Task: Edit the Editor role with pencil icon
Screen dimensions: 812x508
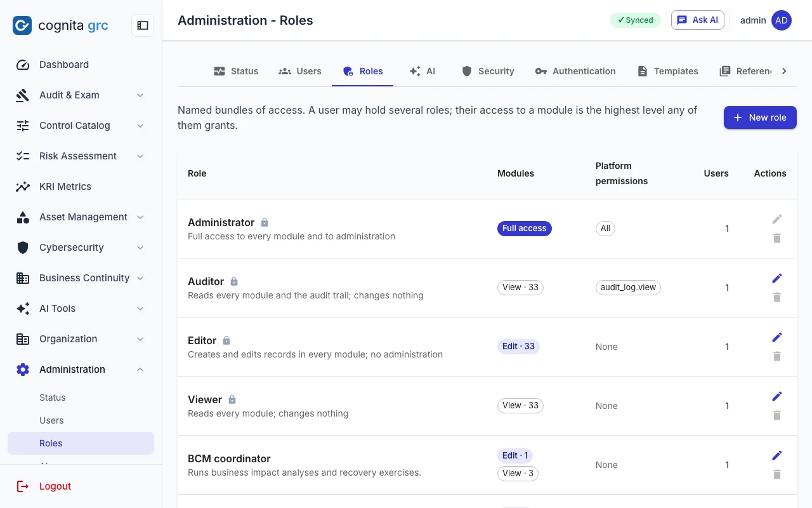Action: pos(777,337)
